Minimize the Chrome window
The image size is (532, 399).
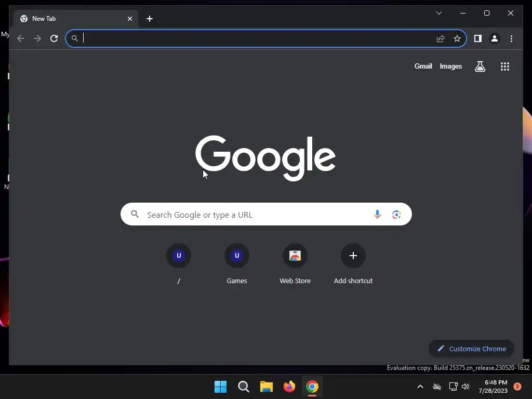[x=463, y=13]
